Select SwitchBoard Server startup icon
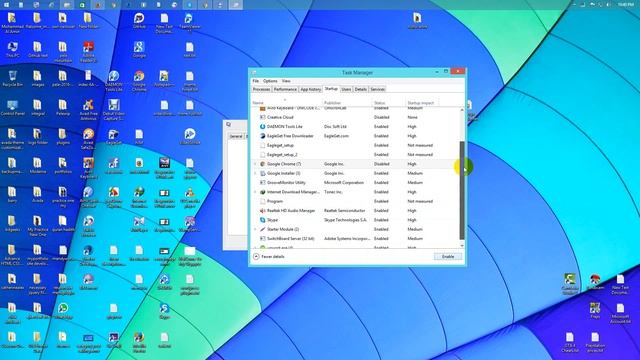Image resolution: width=640 pixels, height=360 pixels. point(262,238)
